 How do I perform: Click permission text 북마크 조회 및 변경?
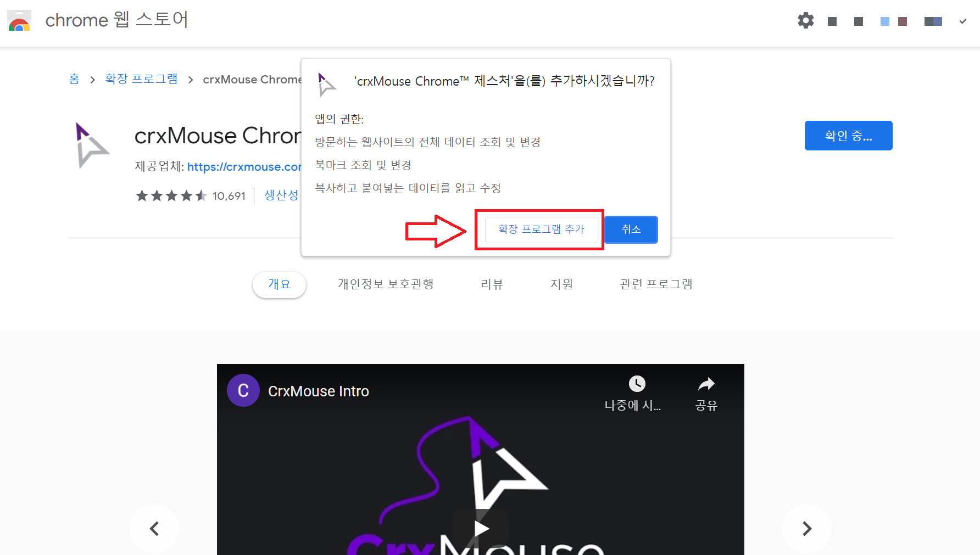363,165
